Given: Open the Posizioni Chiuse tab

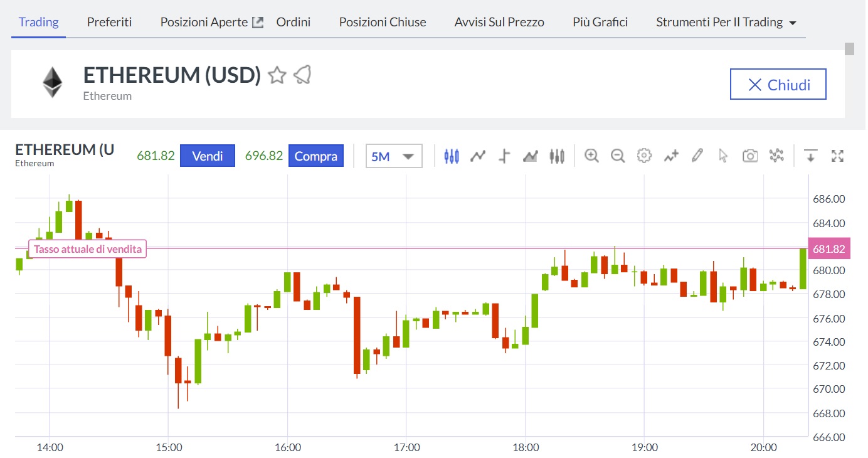Looking at the screenshot, I should (x=383, y=22).
